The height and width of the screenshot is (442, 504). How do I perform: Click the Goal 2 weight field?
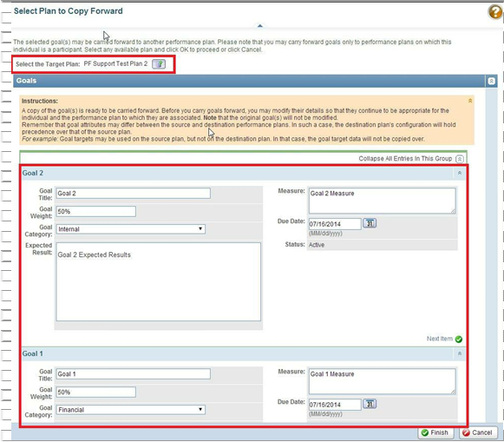(x=95, y=211)
